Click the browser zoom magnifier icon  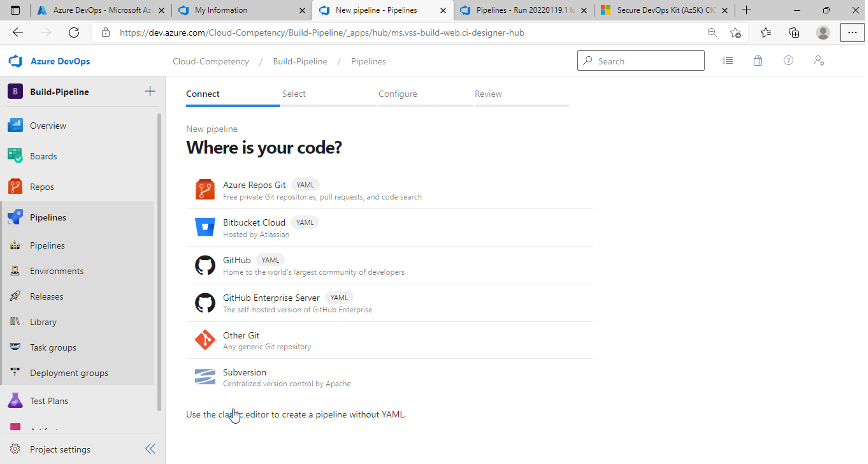(712, 33)
